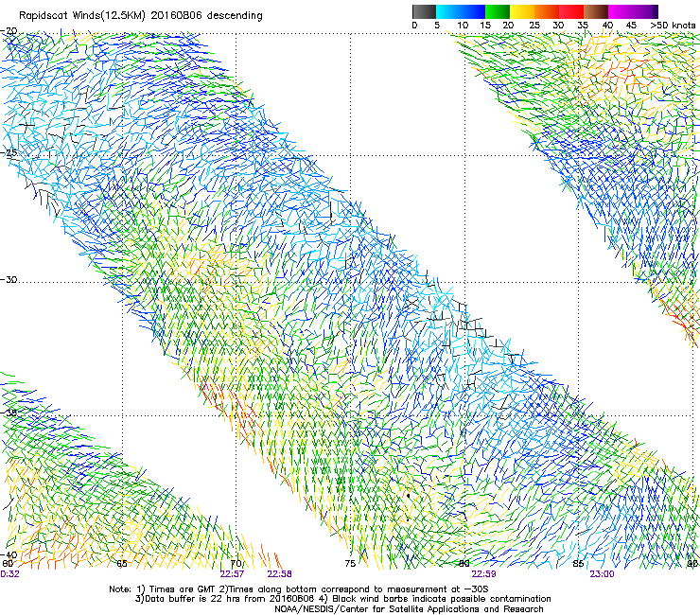Click the gray 0-5 knots legend swatch

coord(424,11)
